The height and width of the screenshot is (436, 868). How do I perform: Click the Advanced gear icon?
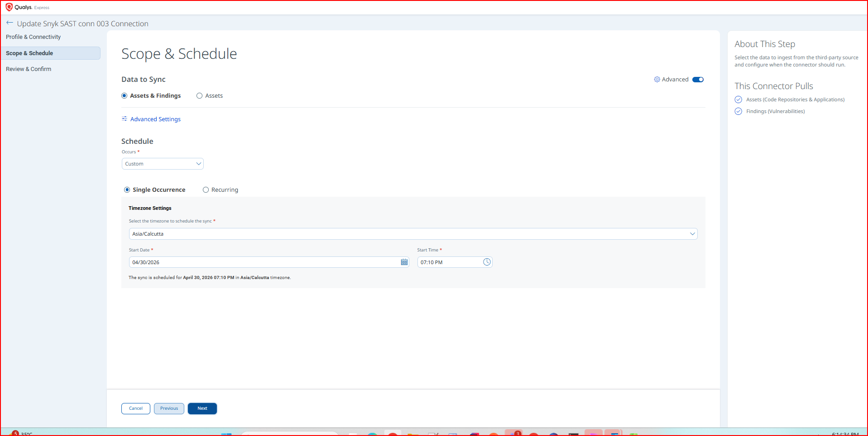pos(657,80)
